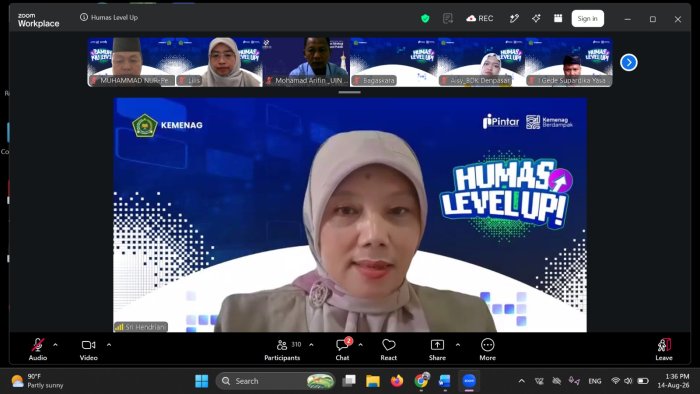Open meeting info icon next to Humas Level Up

tap(83, 17)
